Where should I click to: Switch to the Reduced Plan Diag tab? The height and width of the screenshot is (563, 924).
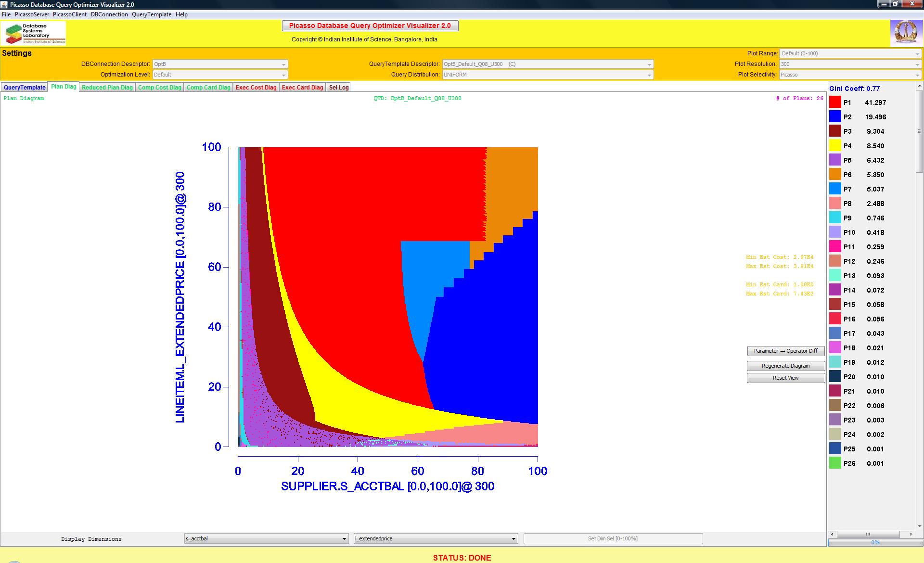[x=107, y=88]
